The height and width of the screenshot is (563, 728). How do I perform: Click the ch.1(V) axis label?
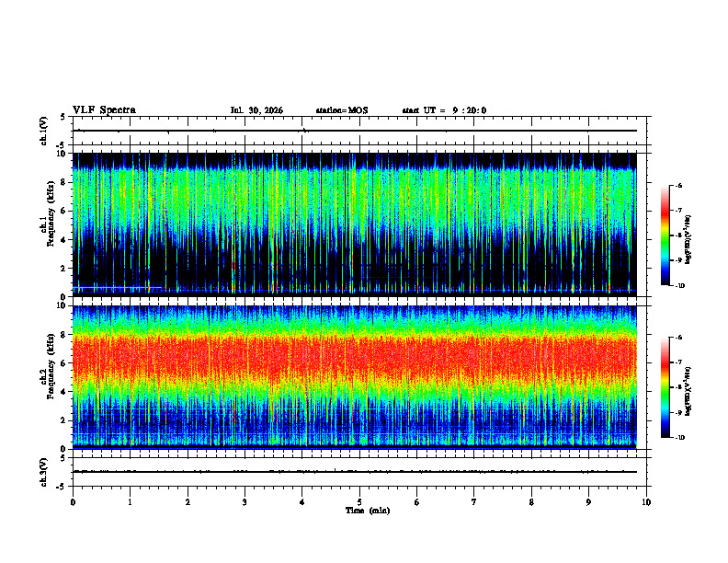pos(43,131)
